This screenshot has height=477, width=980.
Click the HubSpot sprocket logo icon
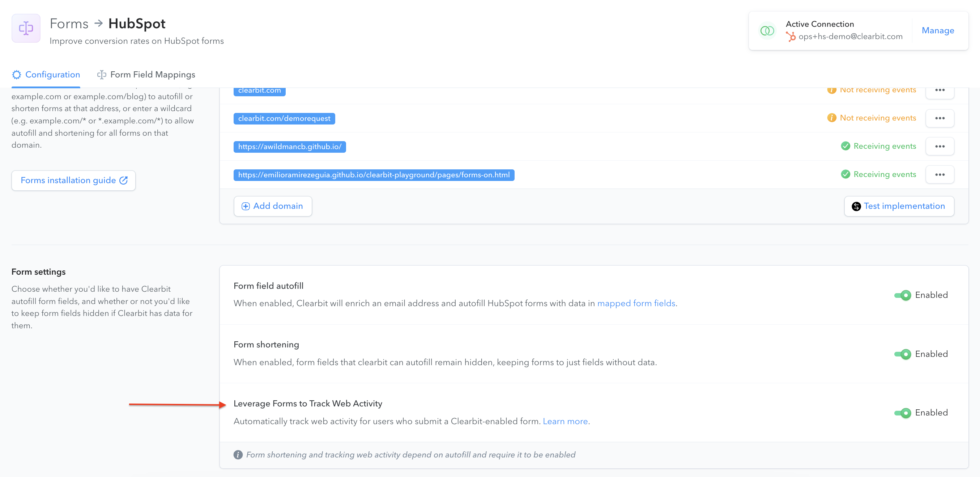pyautogui.click(x=791, y=37)
